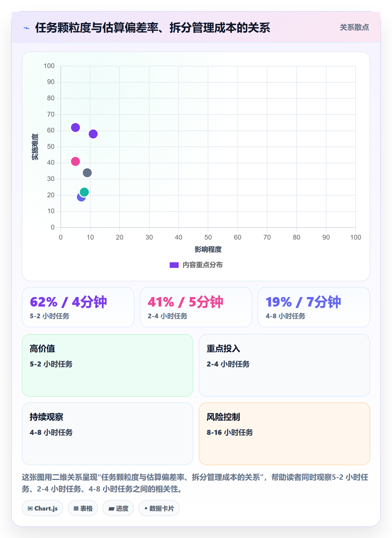This screenshot has height=538, width=392.
Task: Select the topmost purple scatter point near 62
Action: pos(75,127)
